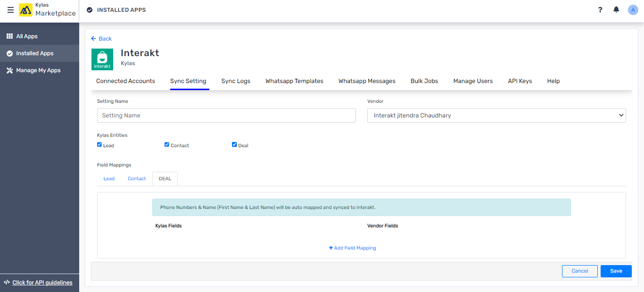Screen dimensions: 644x292
Task: Click the user avatar in the top bar
Action: point(633,9)
